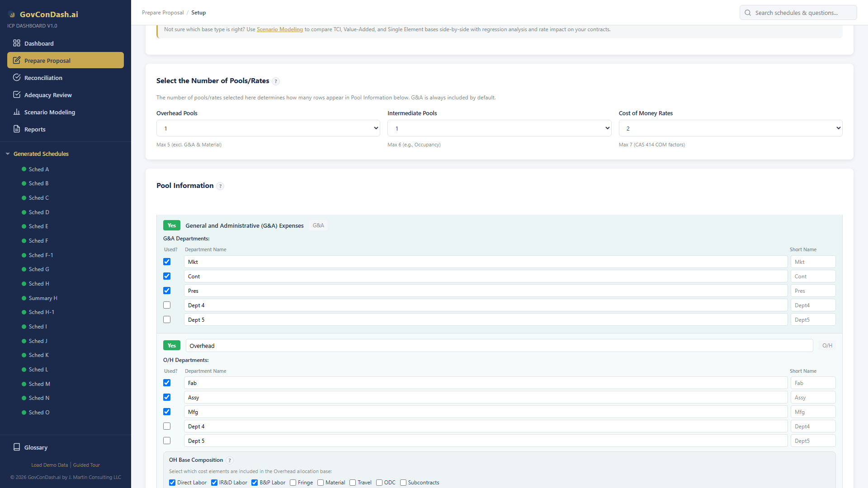Open Adequacy Review via its sidebar icon
Image resolution: width=868 pixels, height=488 pixels.
pos(17,94)
